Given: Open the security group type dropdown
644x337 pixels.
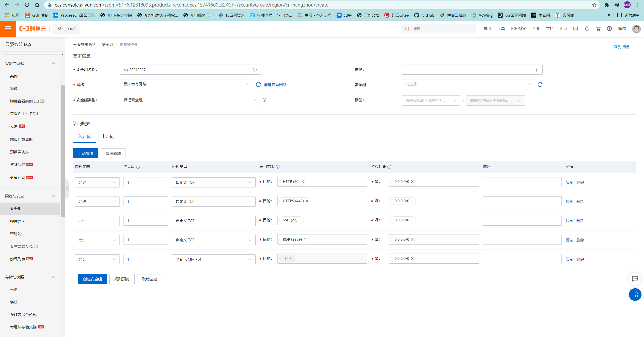Looking at the screenshot, I should 190,100.
